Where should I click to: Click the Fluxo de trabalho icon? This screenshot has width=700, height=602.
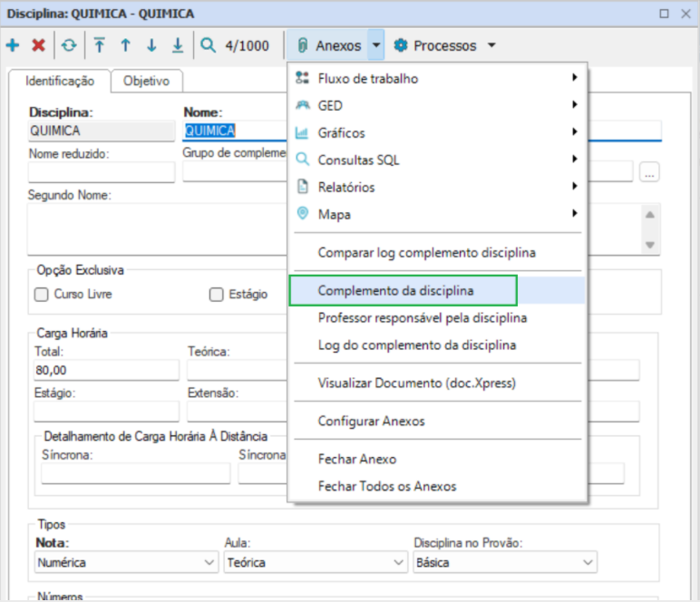pos(302,78)
